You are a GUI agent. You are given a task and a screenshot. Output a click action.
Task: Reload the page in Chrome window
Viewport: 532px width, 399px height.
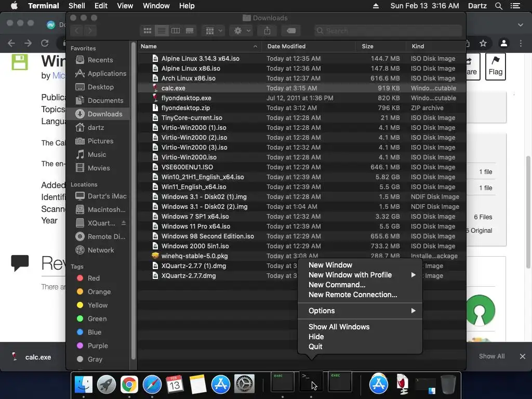click(x=45, y=43)
